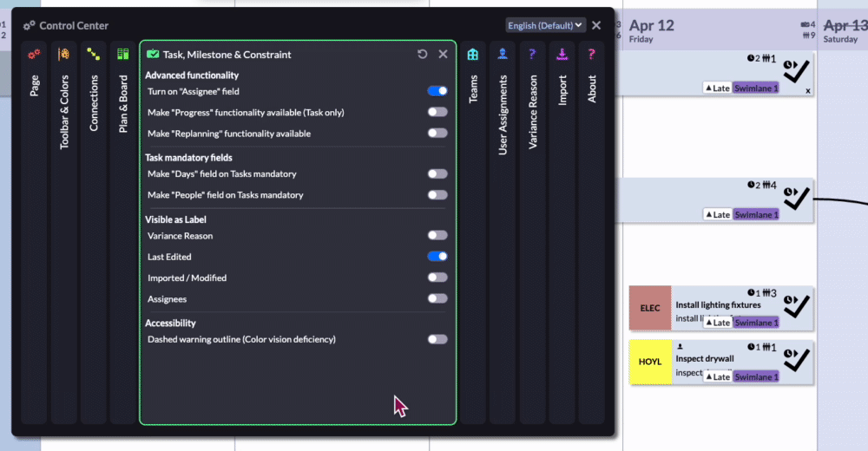Toggle "People" field on Tasks mandatory

pos(437,195)
